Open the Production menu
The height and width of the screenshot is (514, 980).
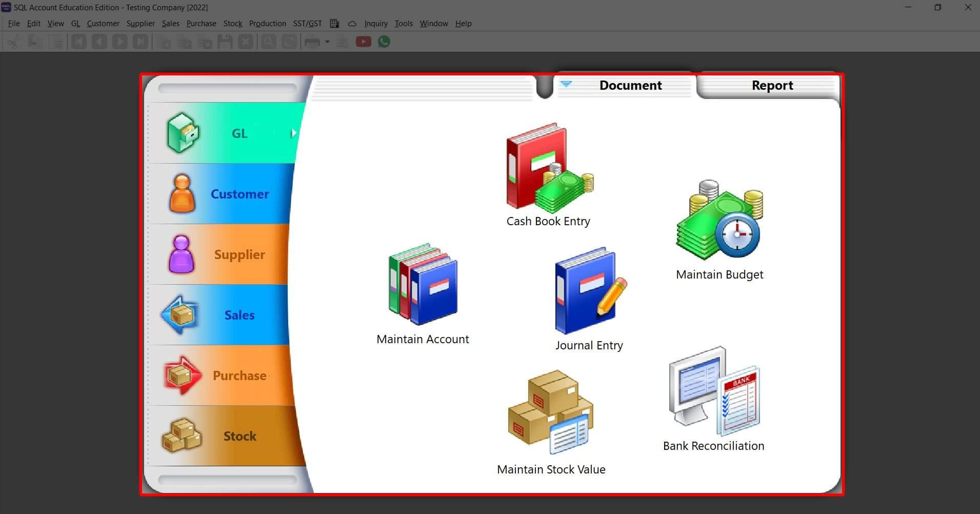268,24
